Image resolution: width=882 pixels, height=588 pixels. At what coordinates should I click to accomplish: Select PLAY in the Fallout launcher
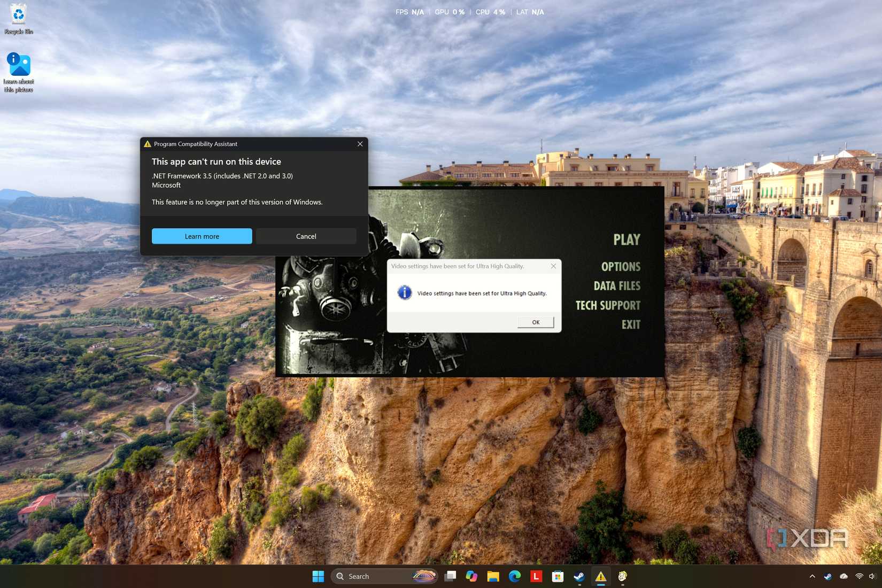[626, 239]
